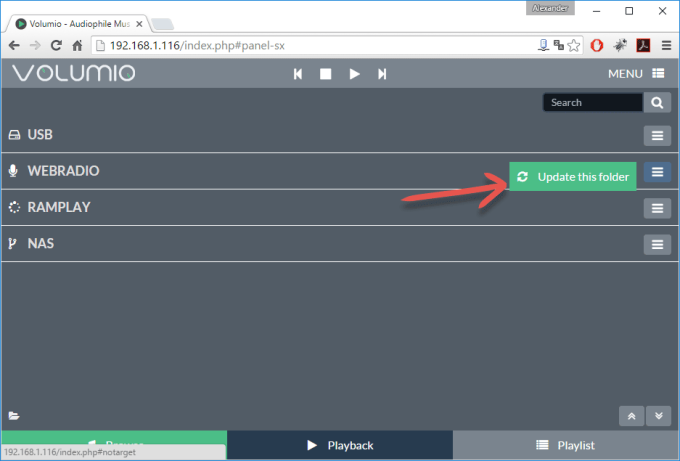
Task: Click the WEBRADIO microphone icon
Action: pos(13,171)
